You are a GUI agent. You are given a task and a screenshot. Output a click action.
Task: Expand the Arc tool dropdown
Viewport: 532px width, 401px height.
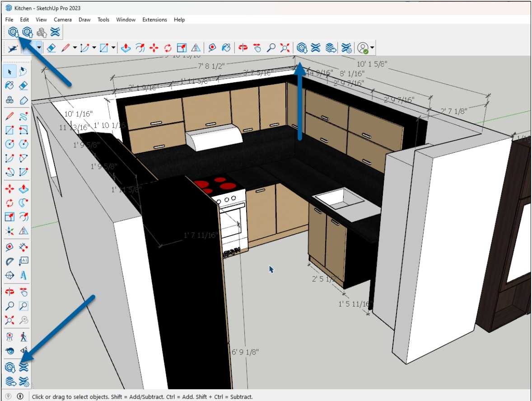click(94, 47)
